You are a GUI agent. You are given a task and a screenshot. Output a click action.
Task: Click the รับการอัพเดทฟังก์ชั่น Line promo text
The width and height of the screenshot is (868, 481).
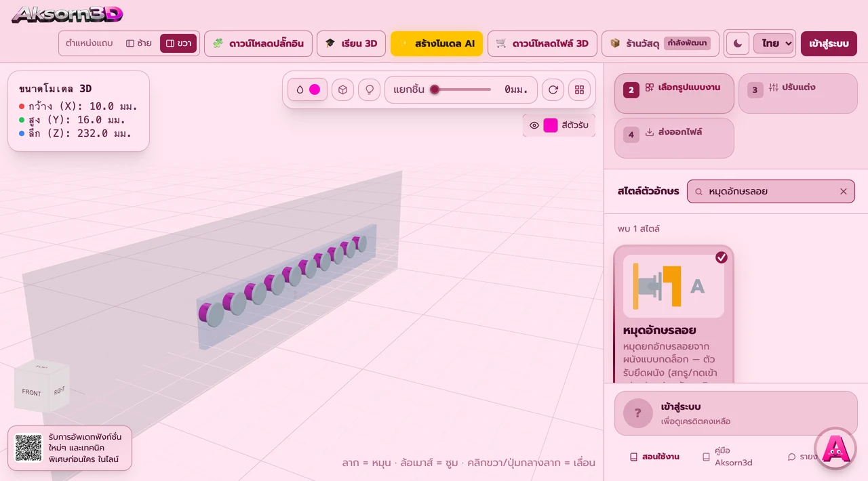click(x=84, y=448)
